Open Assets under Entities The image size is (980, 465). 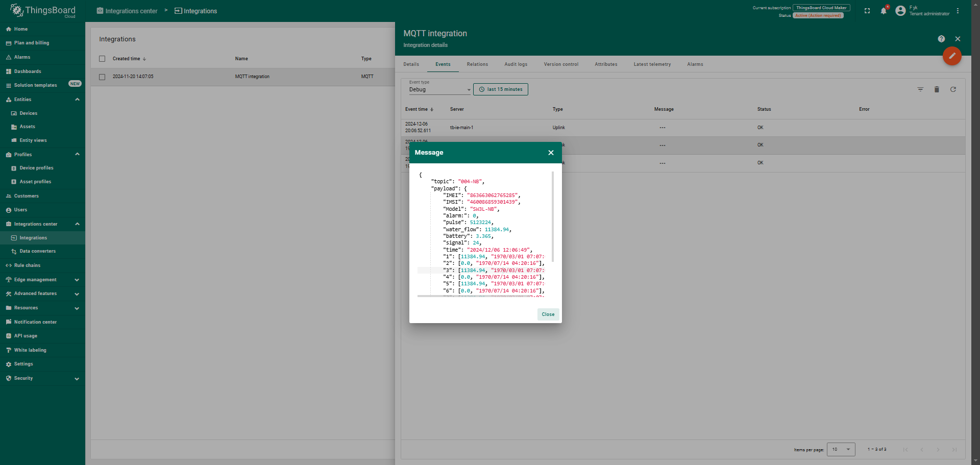coord(42,127)
